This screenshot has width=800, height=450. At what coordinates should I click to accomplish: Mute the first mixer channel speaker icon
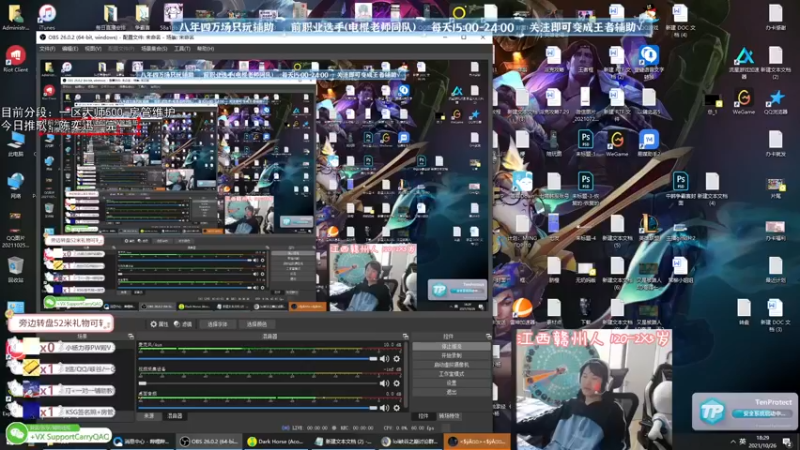click(x=384, y=359)
